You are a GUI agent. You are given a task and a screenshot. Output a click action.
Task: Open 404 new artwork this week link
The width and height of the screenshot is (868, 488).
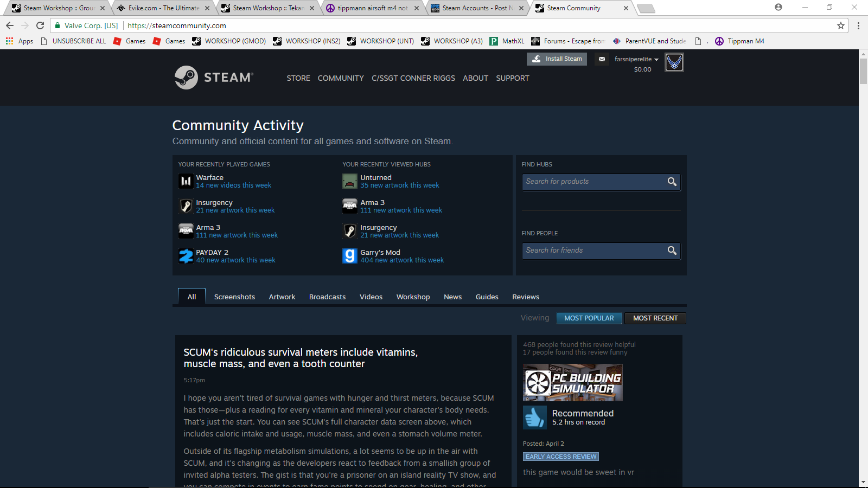[402, 260]
